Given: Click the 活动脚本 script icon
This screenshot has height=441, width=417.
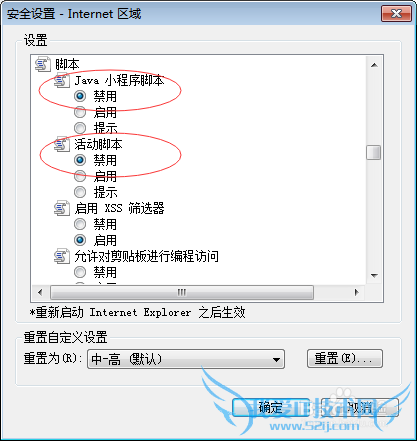Looking at the screenshot, I should pos(62,144).
